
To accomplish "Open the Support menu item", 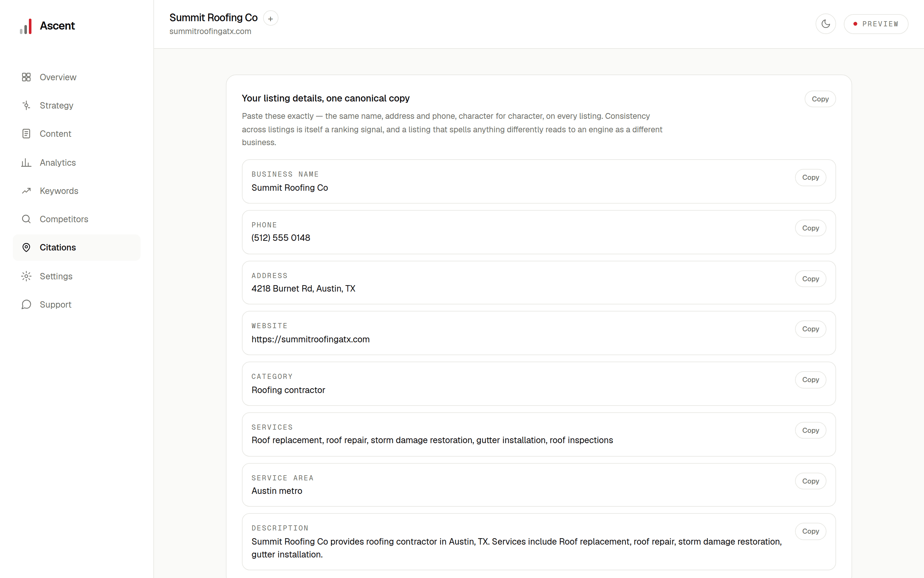I will tap(76, 304).
